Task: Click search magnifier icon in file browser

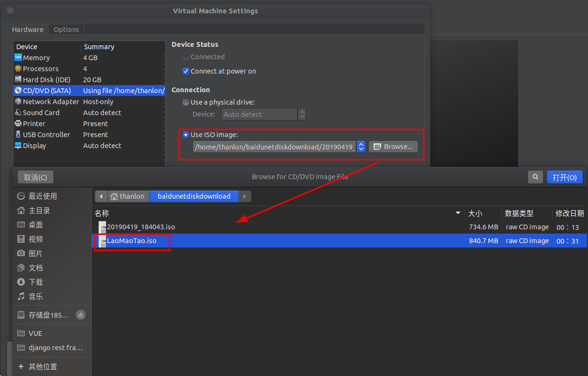Action: (x=535, y=177)
